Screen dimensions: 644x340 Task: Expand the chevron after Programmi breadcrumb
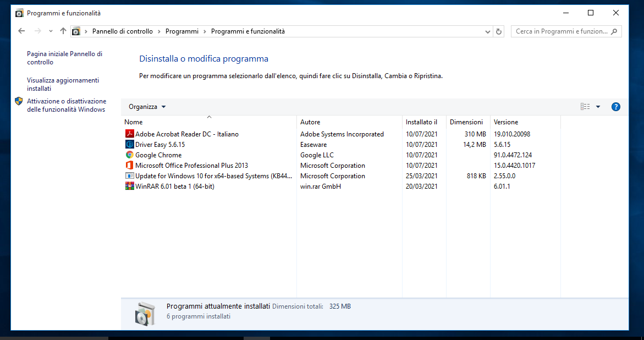tap(205, 31)
